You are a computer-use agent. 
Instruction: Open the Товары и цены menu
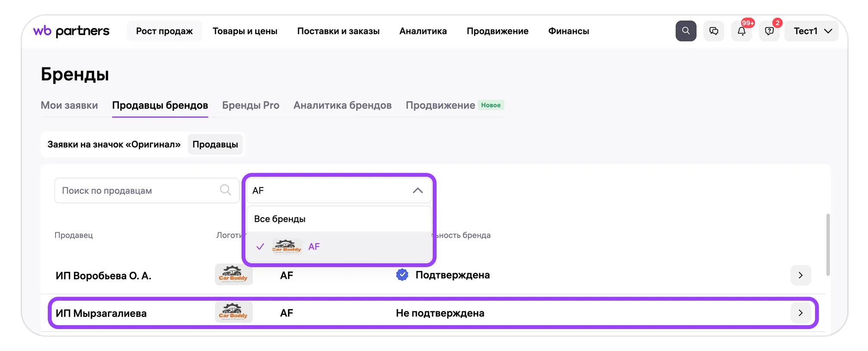pyautogui.click(x=245, y=31)
